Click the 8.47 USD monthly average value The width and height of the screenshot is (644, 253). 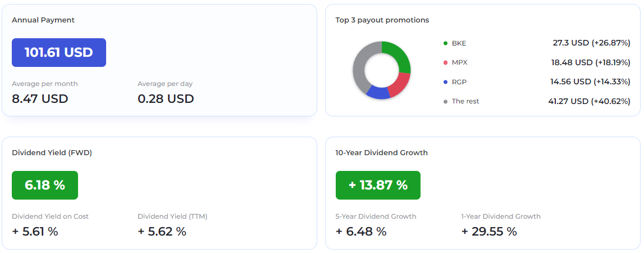pos(40,99)
